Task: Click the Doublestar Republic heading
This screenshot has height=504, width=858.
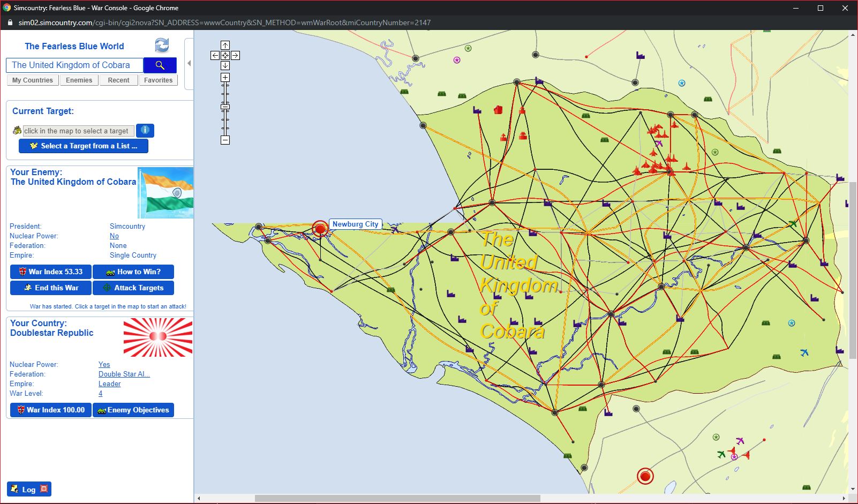Action: (x=52, y=333)
